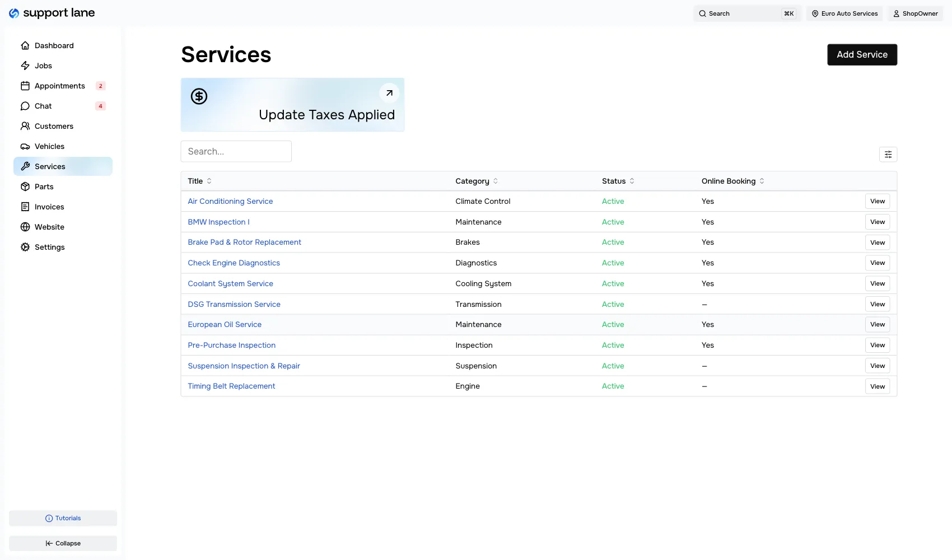Sort table by Online Booking column
The width and height of the screenshot is (952, 560).
pyautogui.click(x=733, y=181)
